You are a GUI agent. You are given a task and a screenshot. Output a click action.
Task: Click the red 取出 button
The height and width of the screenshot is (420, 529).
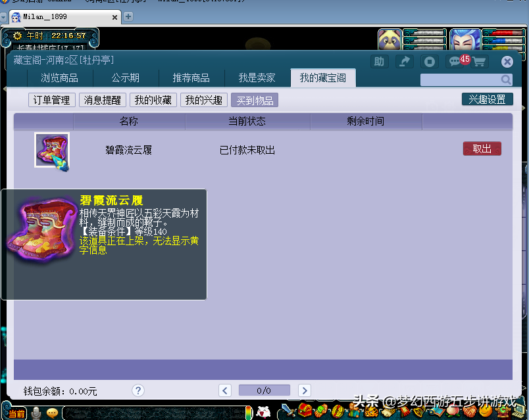(482, 149)
